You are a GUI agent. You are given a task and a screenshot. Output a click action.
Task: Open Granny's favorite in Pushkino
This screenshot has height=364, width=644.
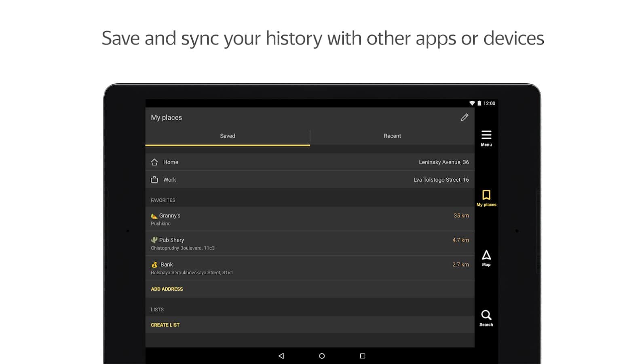(310, 219)
